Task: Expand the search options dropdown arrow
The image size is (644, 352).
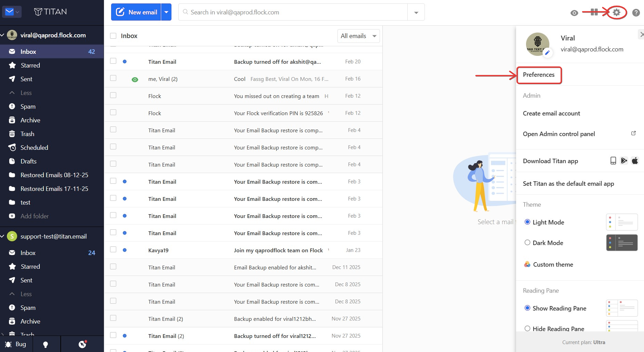Action: coord(416,12)
